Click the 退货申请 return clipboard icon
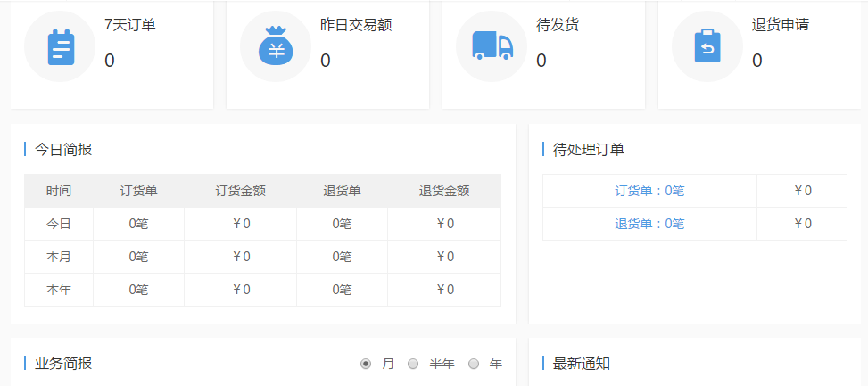The image size is (868, 386). pos(707,46)
